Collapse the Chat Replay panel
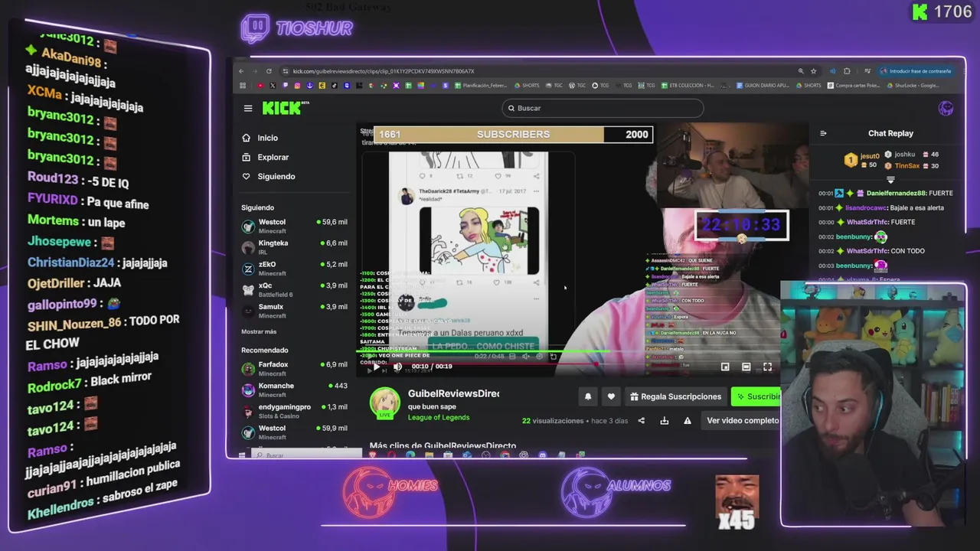Screen dimensions: 980x551 click(x=823, y=133)
